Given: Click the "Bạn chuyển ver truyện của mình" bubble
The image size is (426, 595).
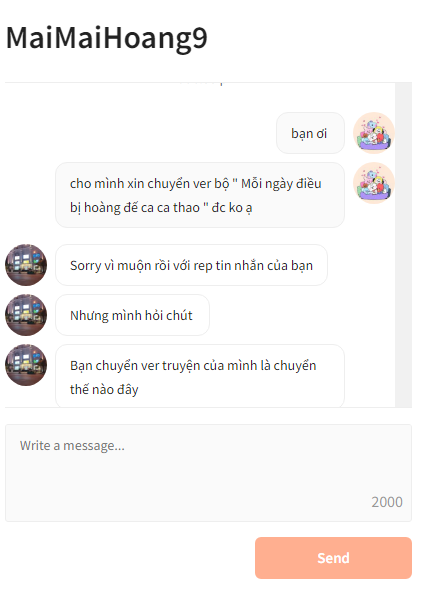Looking at the screenshot, I should pos(200,376).
